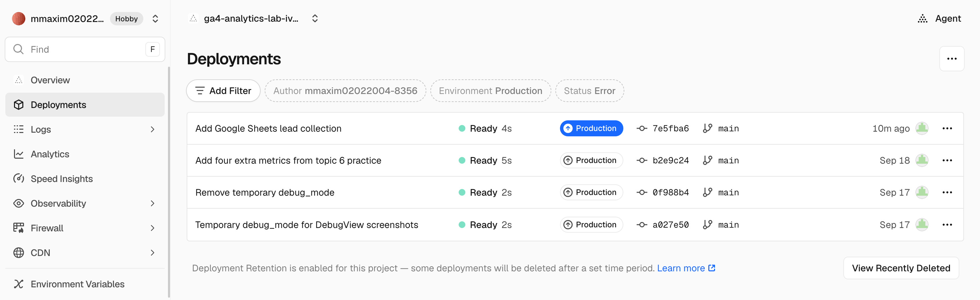Focus the Find search field

pos(85,49)
